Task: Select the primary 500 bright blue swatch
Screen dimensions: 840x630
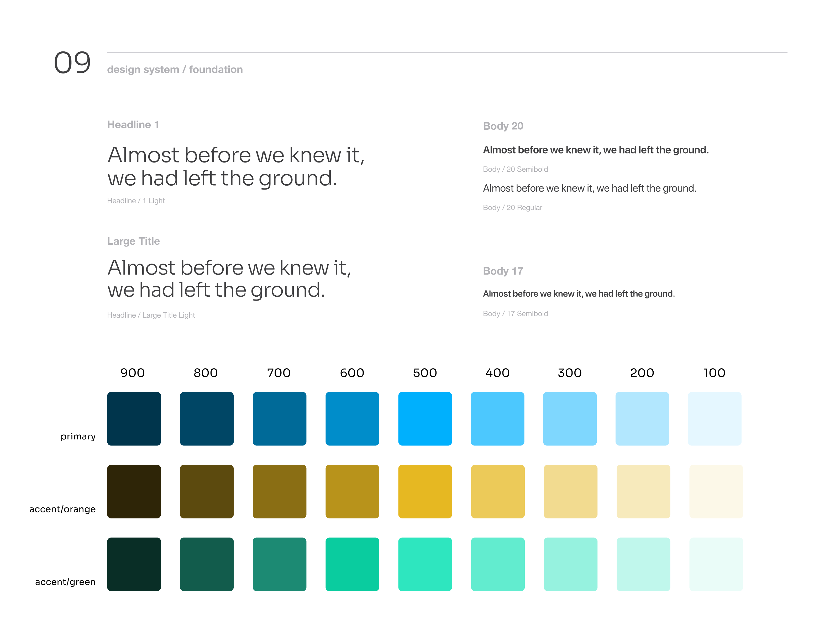Action: point(425,418)
